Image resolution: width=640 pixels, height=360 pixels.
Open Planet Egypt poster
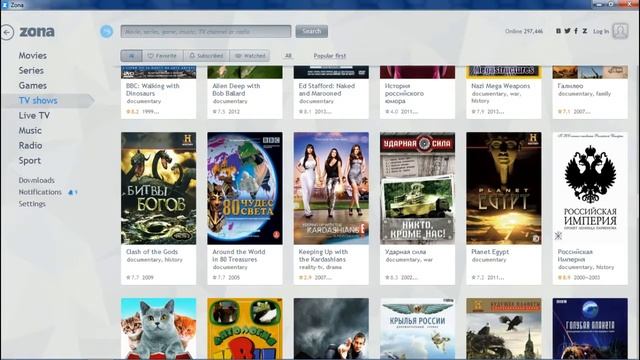pyautogui.click(x=504, y=188)
